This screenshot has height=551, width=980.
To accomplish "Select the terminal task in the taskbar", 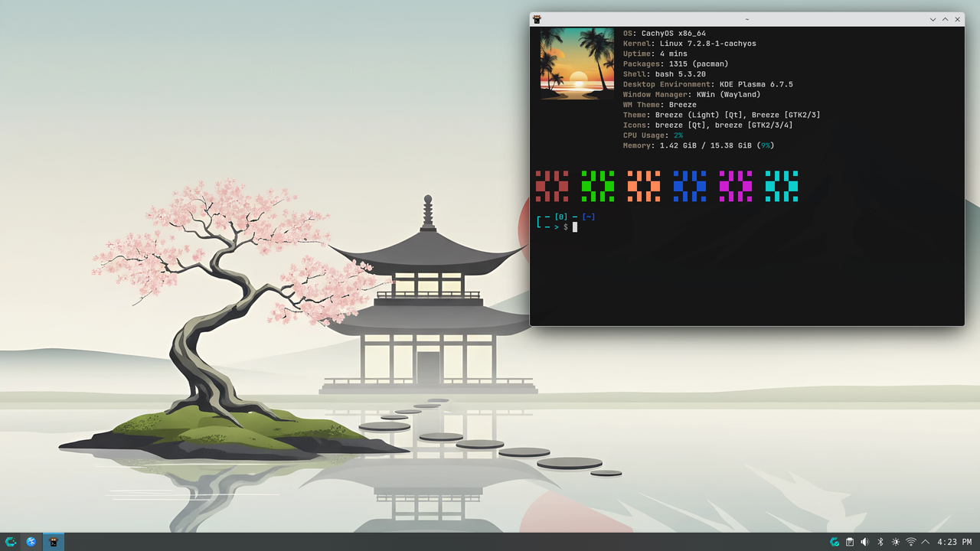I will [54, 542].
